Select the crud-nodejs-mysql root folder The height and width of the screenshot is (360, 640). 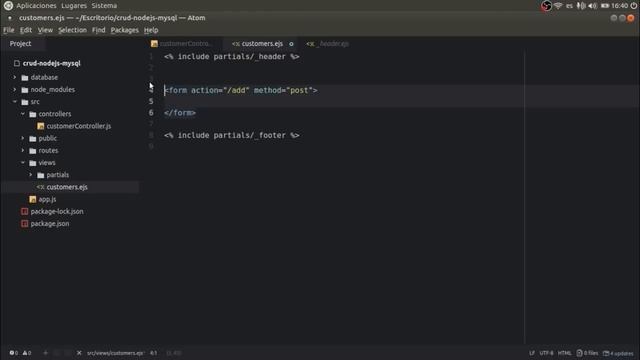[51, 63]
